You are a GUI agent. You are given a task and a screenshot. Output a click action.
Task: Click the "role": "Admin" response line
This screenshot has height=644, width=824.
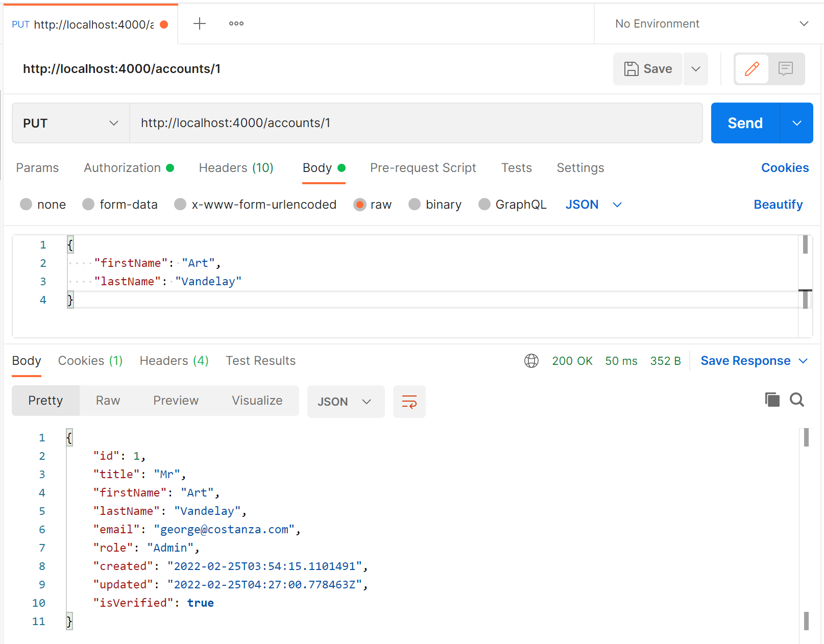[146, 548]
